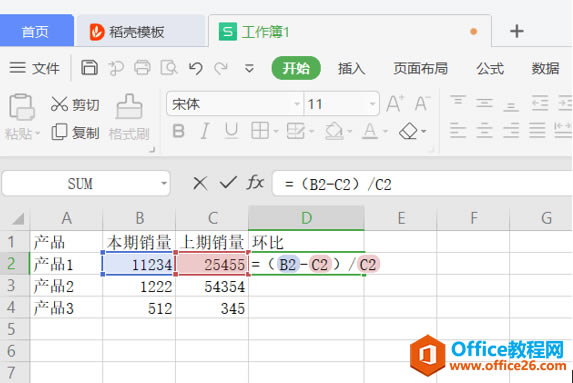This screenshot has width=573, height=383.
Task: Select the Format Painter 格式刷
Action: coord(129,117)
